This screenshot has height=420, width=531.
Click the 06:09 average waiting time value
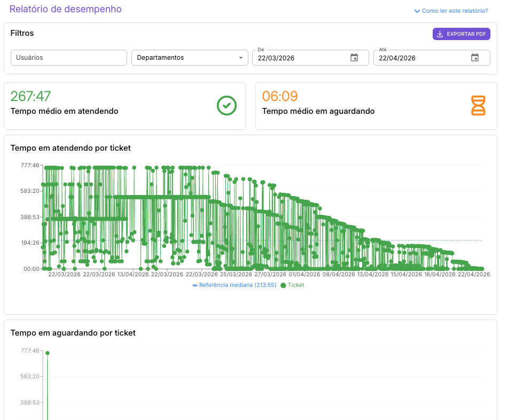click(x=280, y=96)
